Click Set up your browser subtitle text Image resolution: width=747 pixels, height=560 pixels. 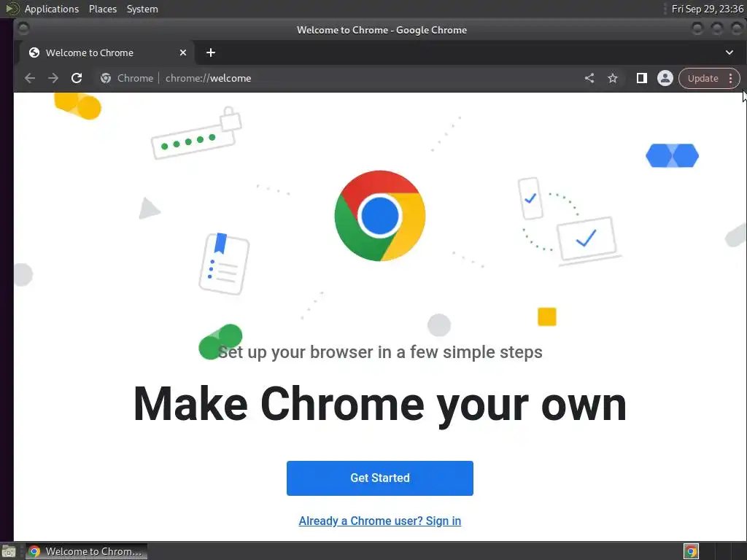click(379, 352)
